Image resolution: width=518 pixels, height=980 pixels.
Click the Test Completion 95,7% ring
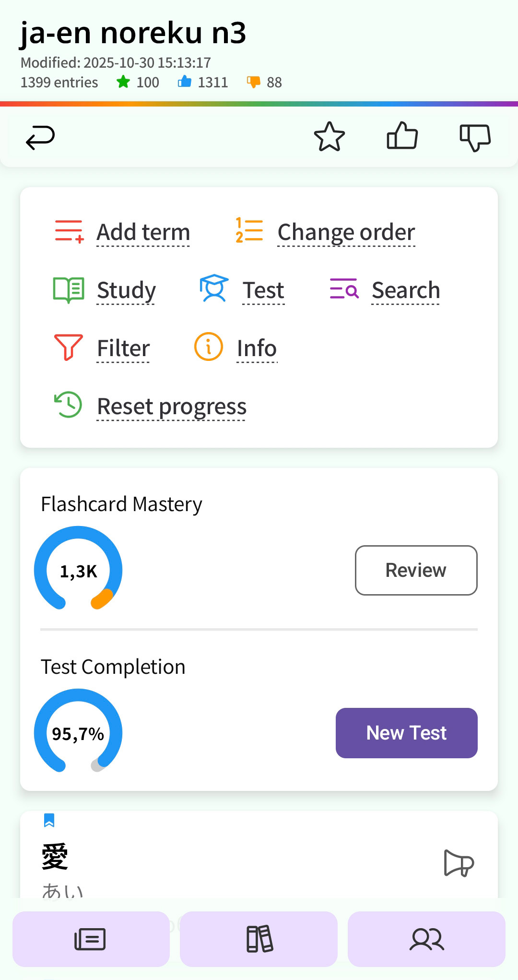78,732
